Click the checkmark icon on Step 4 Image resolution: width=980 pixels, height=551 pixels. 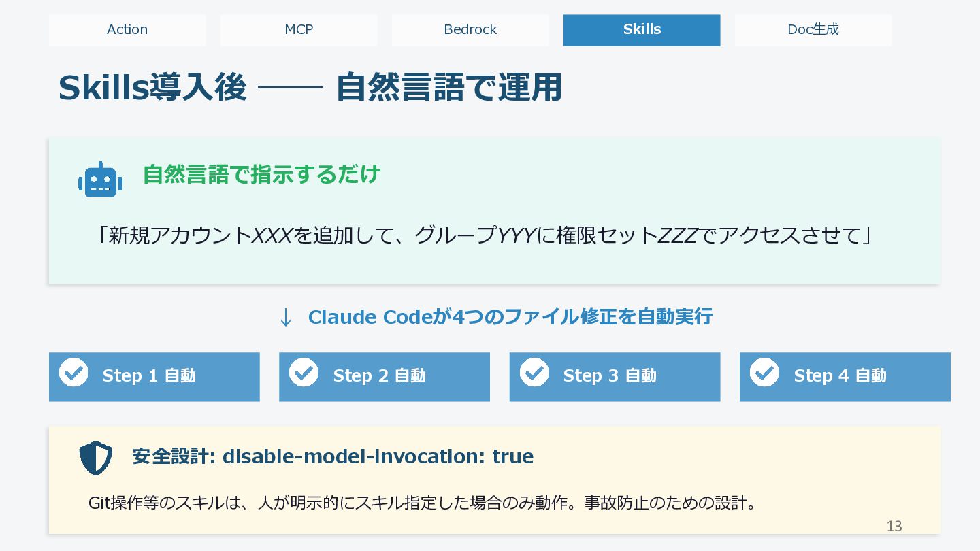(764, 372)
